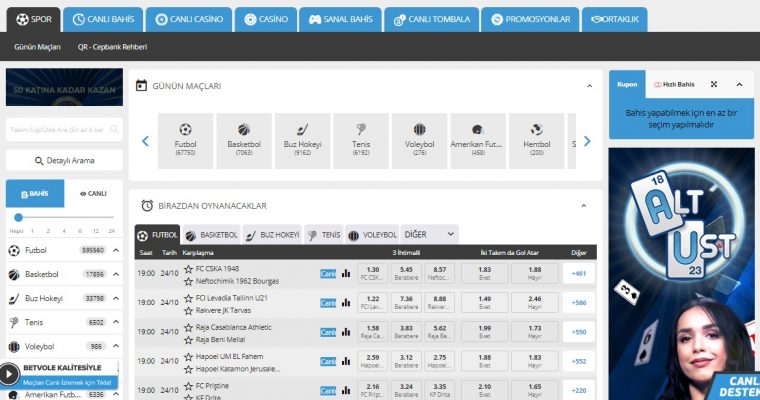This screenshot has width=760, height=400.
Task: Click Tenis racket icon in sidebar
Action: point(14,322)
